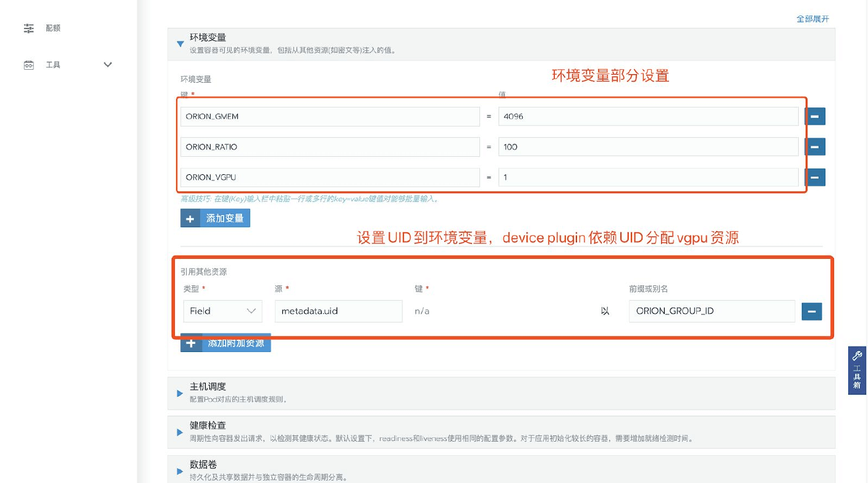Expand the 工具 sidebar menu chevron
Screen dimensions: 868x483
click(107, 65)
